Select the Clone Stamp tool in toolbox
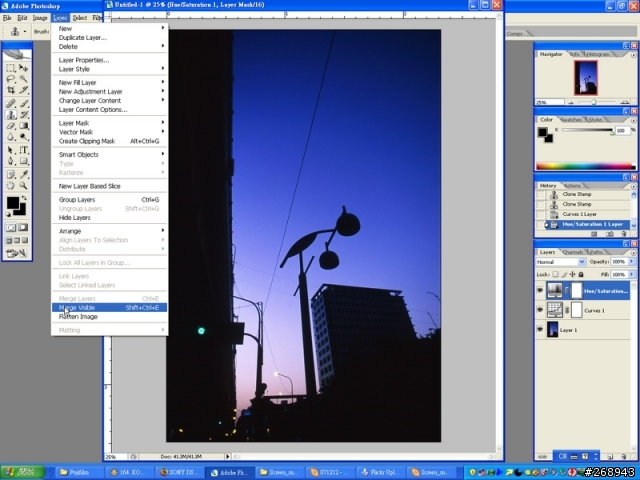 point(11,115)
